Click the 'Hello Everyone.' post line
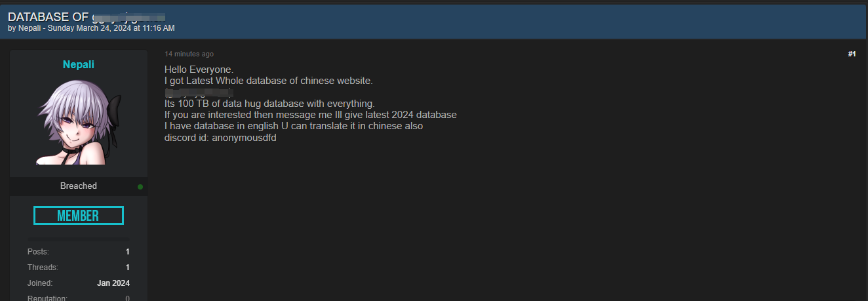 199,70
